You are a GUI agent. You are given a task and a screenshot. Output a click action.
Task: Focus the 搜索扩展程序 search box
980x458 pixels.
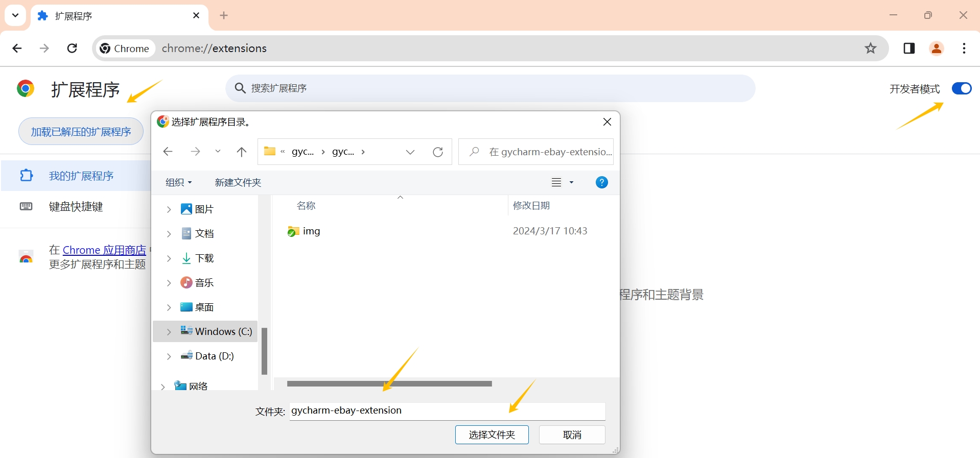pos(491,88)
